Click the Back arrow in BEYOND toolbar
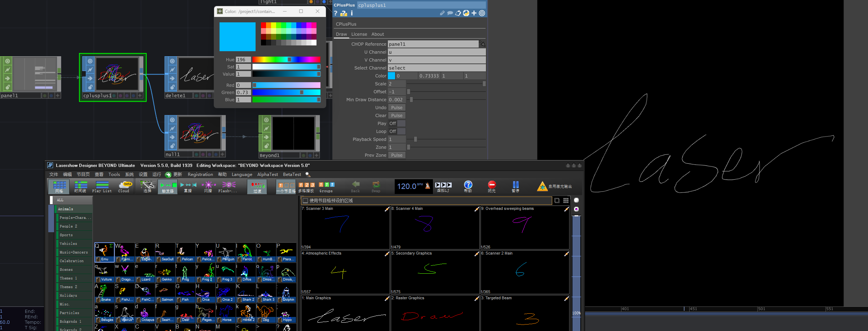Image resolution: width=868 pixels, height=331 pixels. pos(355,187)
